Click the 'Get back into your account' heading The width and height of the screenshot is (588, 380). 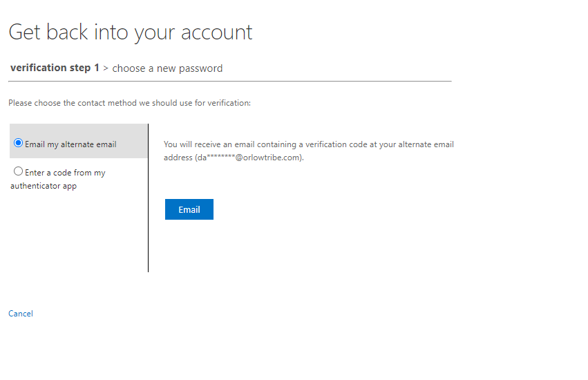(x=131, y=32)
